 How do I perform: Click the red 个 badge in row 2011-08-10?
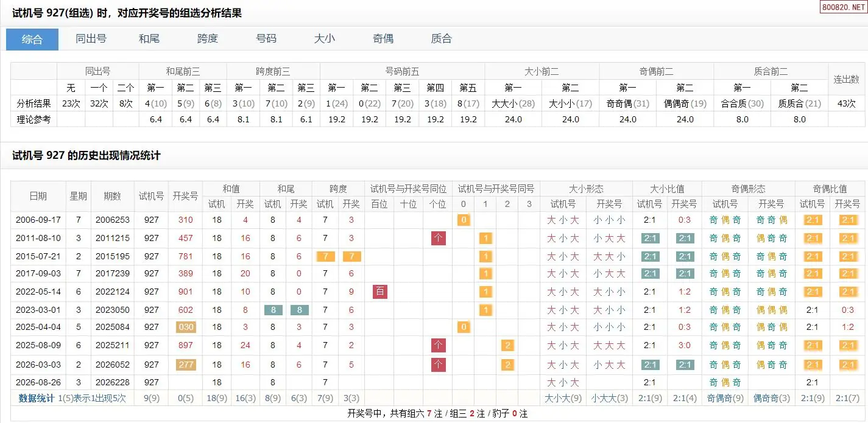(439, 238)
